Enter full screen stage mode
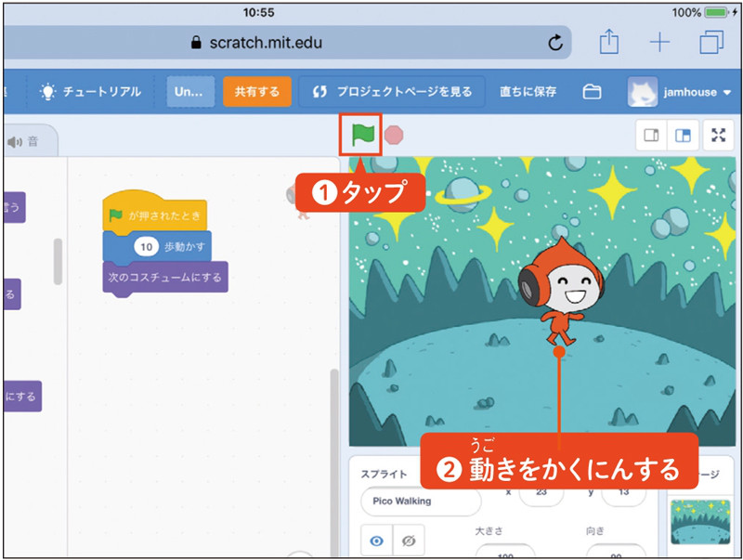Viewport: 743px width, 560px height. (x=718, y=136)
